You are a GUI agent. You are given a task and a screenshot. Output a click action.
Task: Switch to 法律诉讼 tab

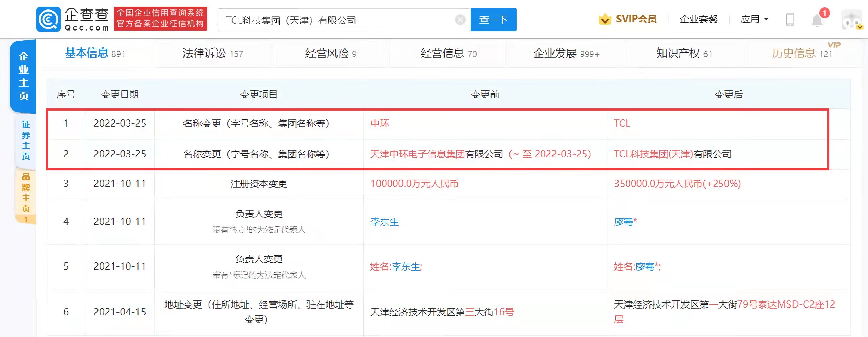pyautogui.click(x=213, y=53)
